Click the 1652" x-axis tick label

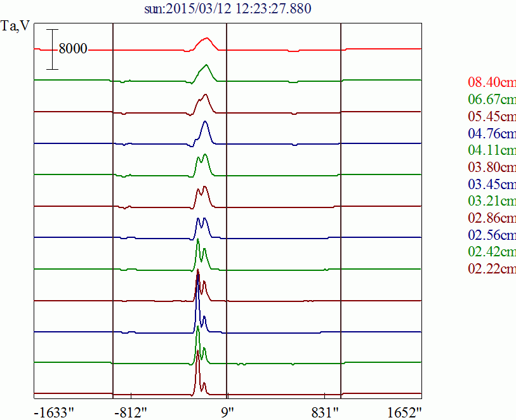(404, 413)
